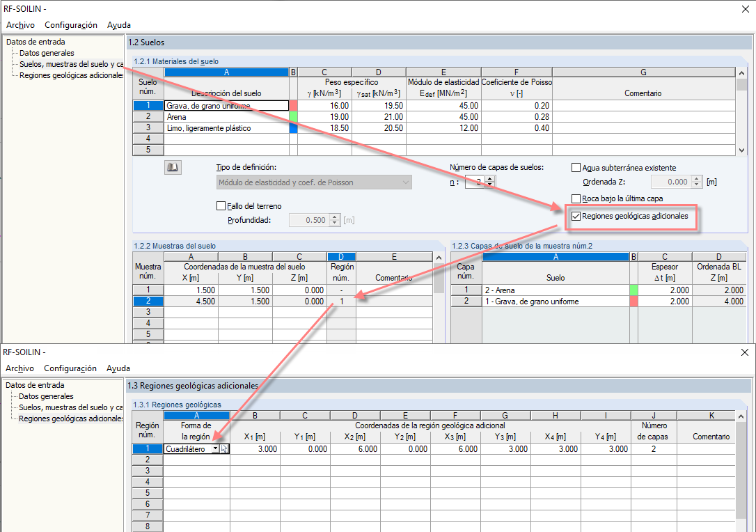Click the pick-region cursor icon beside Cuadrilátero
This screenshot has width=756, height=532.
coord(224,449)
